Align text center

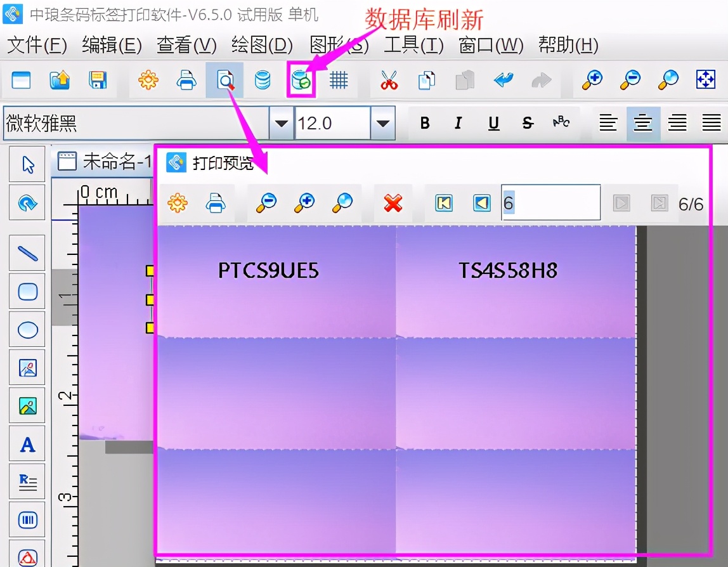click(643, 123)
